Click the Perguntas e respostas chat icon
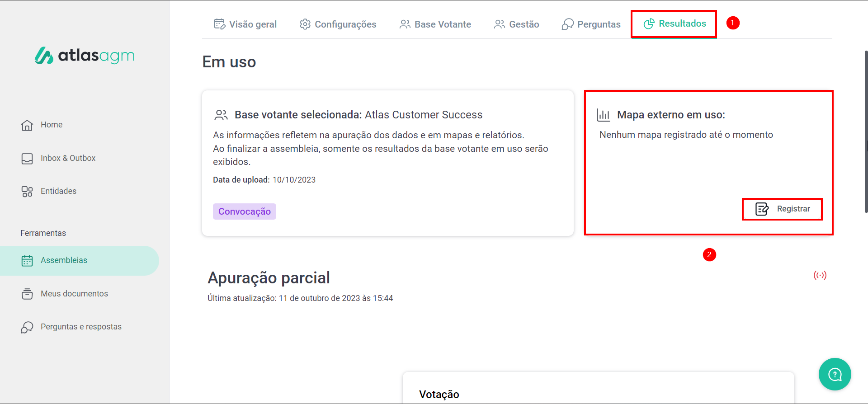The image size is (868, 404). click(x=27, y=327)
